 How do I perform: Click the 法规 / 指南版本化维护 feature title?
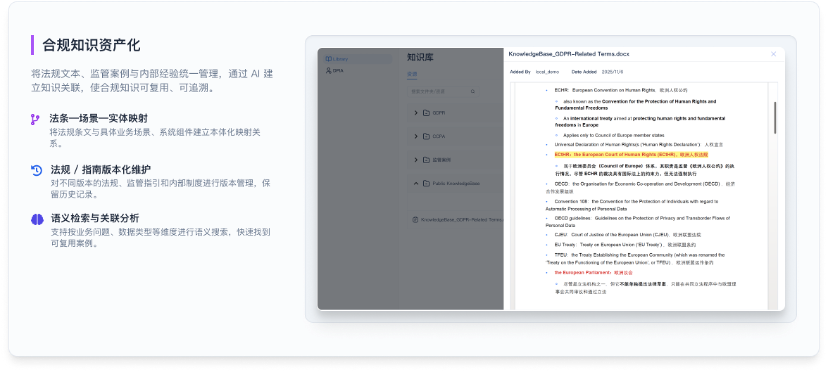point(101,170)
